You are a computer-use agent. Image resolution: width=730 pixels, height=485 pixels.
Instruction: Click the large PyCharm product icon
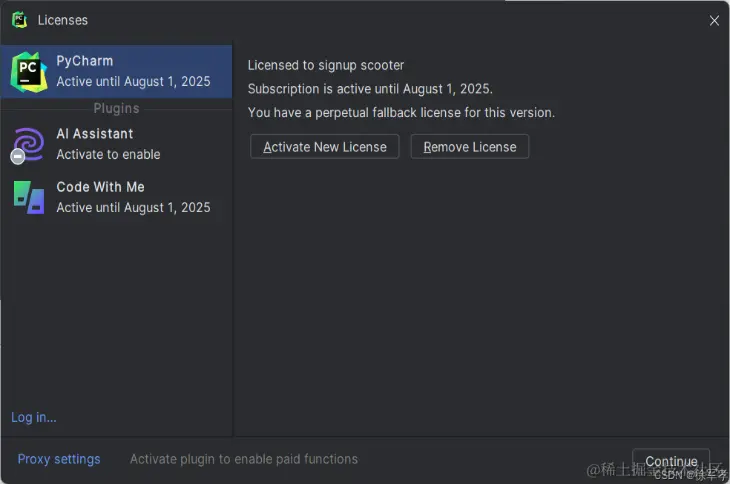point(29,72)
